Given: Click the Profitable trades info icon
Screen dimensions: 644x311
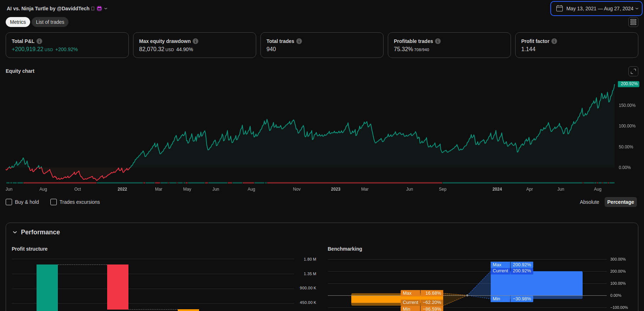Looking at the screenshot, I should [438, 41].
